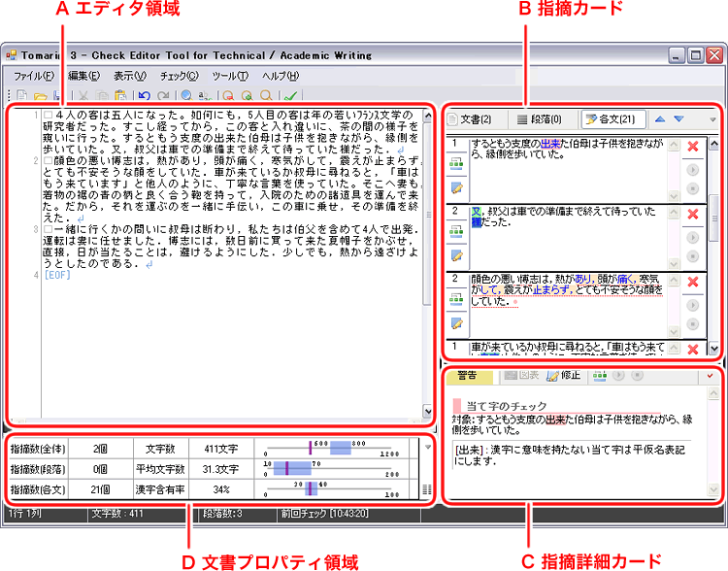Click pencil edit icon on '顔色の悪い博志は' card
The height and width of the screenshot is (571, 728).
(x=457, y=323)
